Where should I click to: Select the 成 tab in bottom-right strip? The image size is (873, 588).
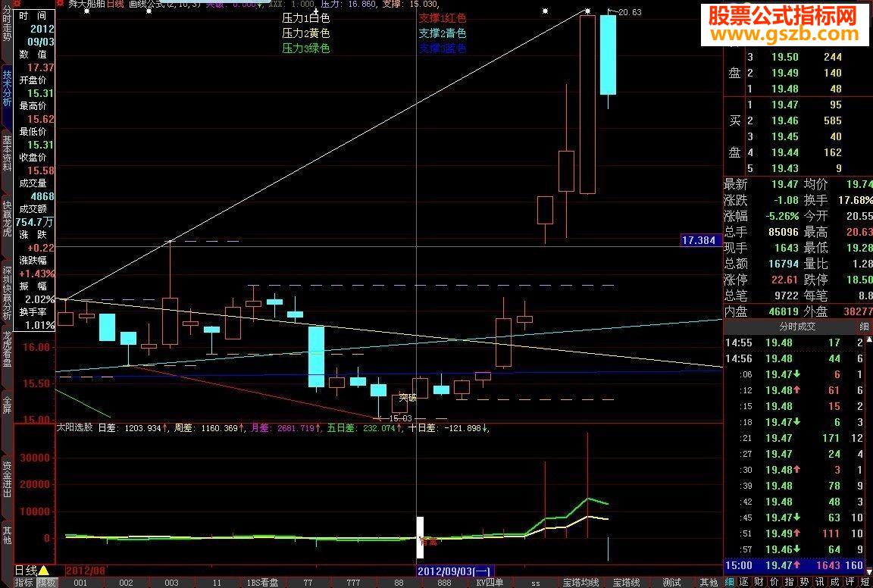click(x=835, y=583)
